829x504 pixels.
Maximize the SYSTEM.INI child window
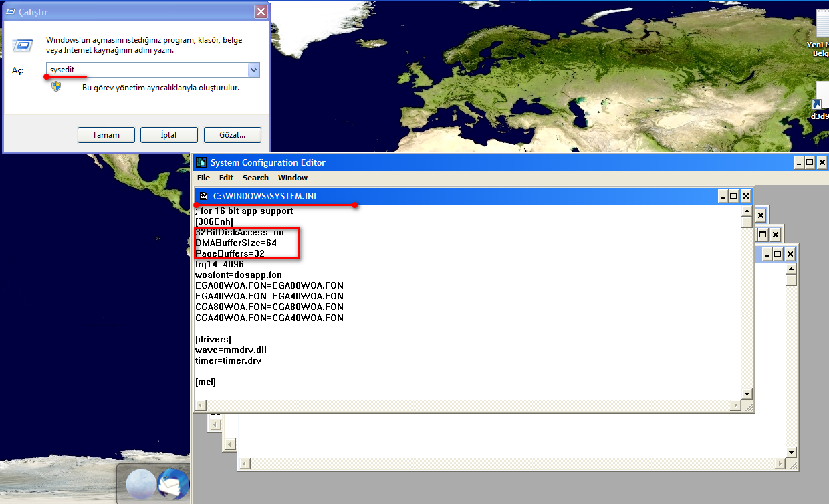pyautogui.click(x=734, y=196)
